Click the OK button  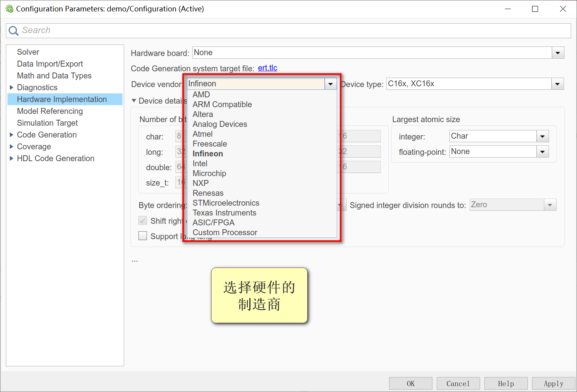[x=411, y=383]
